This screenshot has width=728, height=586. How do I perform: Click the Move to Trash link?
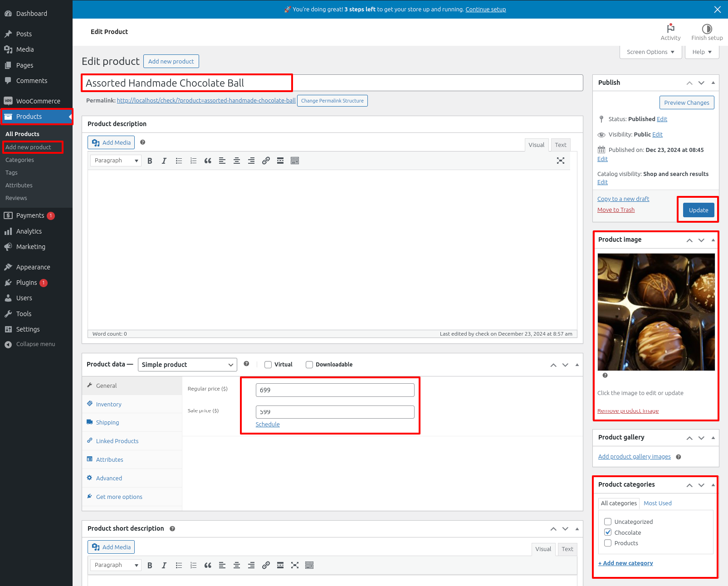coord(616,210)
